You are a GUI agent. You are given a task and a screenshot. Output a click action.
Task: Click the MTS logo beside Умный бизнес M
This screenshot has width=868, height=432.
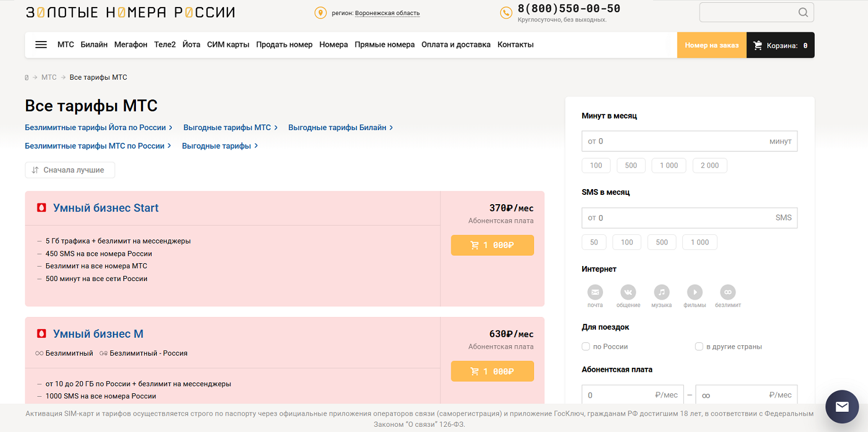click(42, 334)
